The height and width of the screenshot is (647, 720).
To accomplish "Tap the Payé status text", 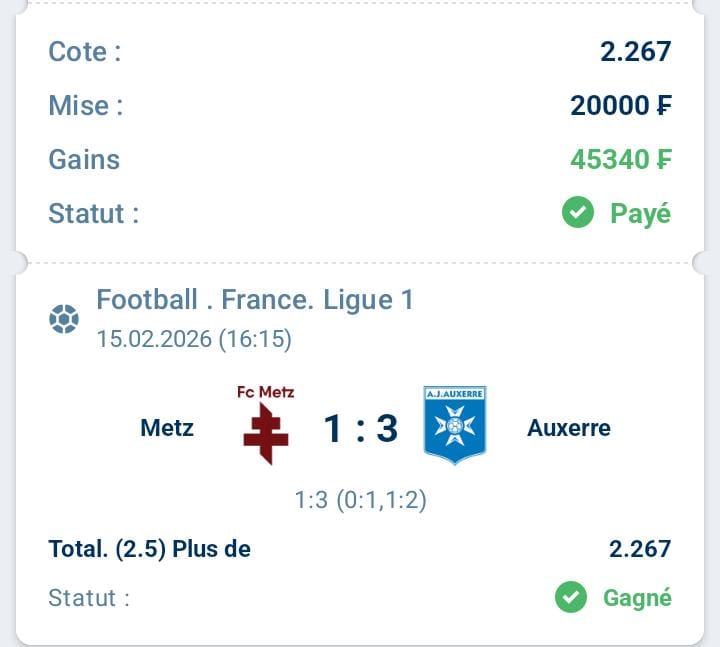I will point(640,213).
